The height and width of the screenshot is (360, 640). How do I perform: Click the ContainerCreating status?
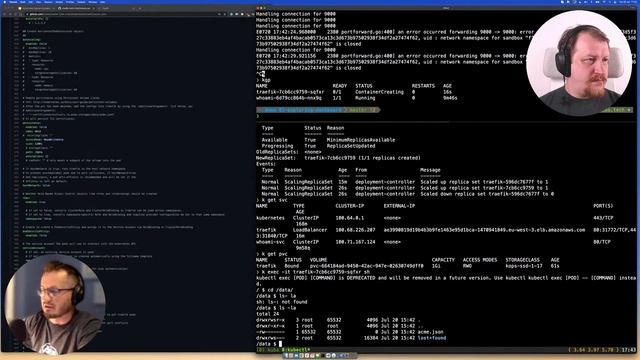pos(379,92)
